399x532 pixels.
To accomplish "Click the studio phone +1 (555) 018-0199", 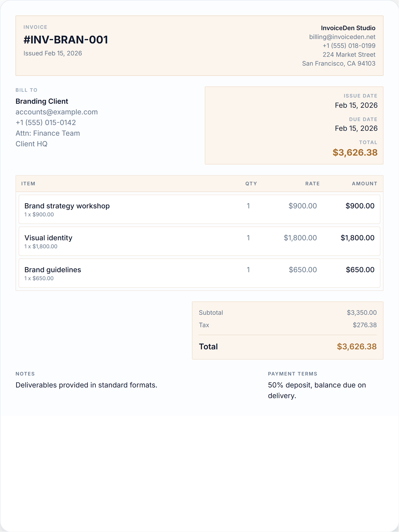I will click(x=349, y=46).
